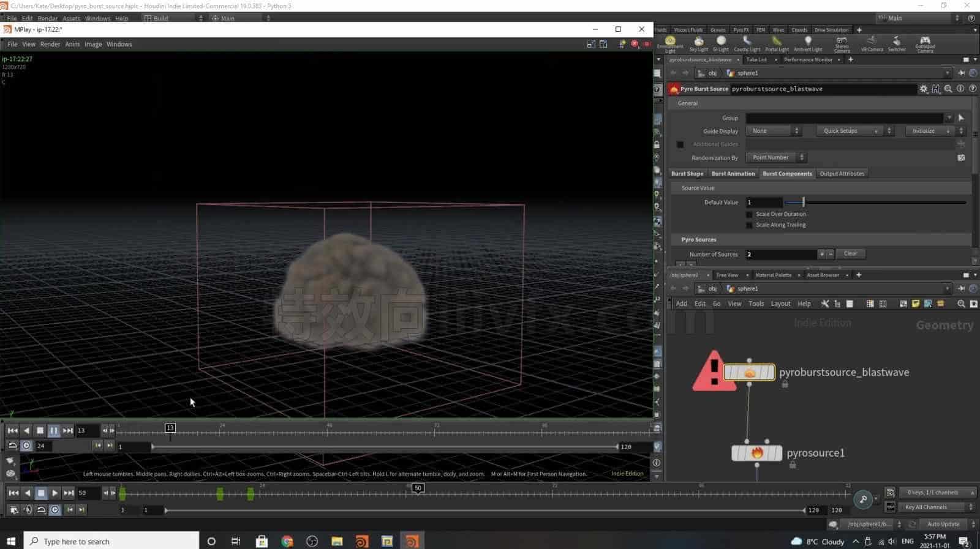Open help for the Pyro Burst Source node

(x=973, y=89)
